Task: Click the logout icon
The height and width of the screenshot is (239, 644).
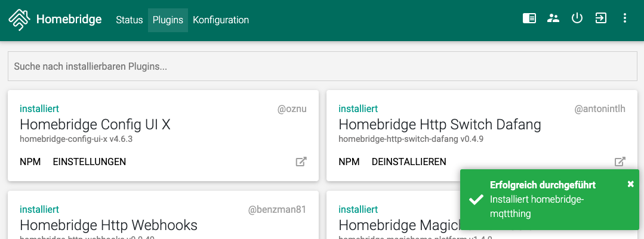Action: point(601,18)
